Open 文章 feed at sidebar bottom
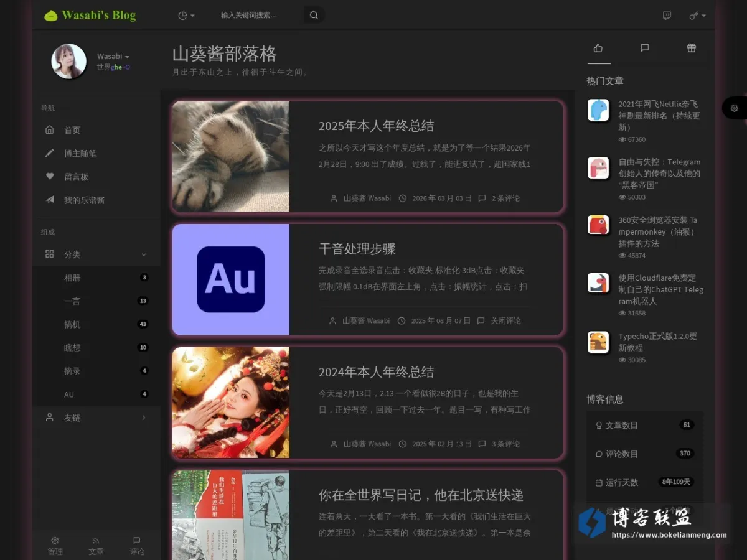This screenshot has height=560, width=747. point(96,546)
